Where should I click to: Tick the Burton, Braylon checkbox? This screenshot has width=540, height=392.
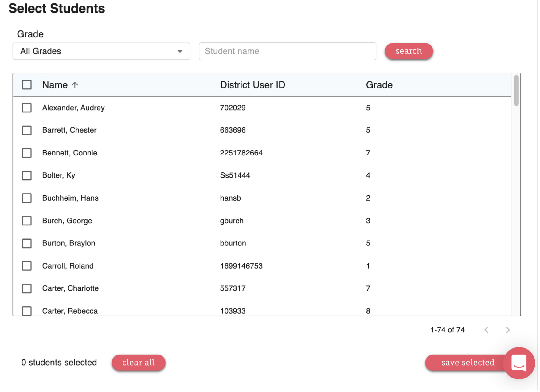27,244
